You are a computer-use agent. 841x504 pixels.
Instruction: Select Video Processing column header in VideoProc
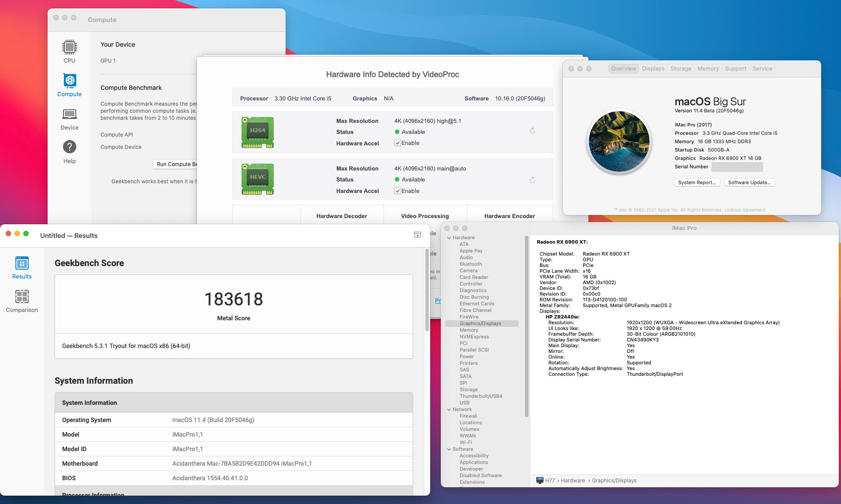(x=425, y=216)
